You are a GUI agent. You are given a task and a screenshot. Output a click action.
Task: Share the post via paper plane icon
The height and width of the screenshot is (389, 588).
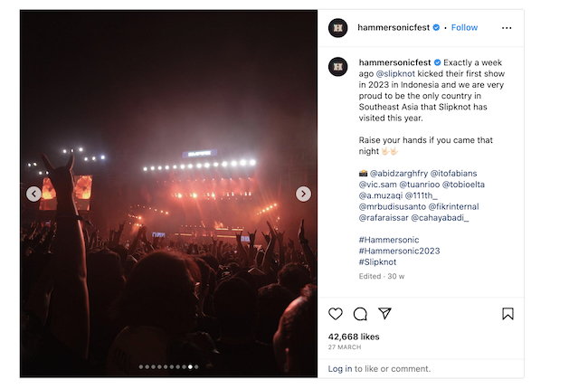384,314
